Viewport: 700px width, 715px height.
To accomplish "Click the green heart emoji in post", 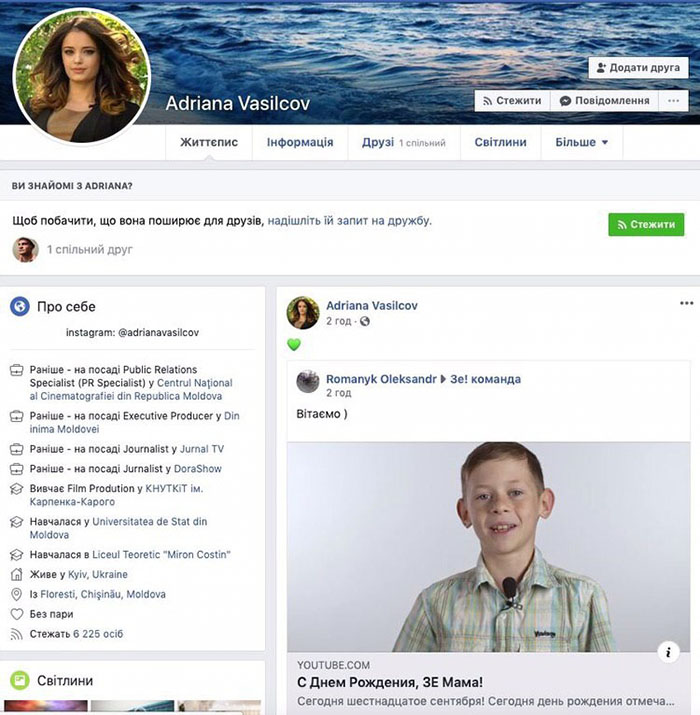I will (294, 344).
